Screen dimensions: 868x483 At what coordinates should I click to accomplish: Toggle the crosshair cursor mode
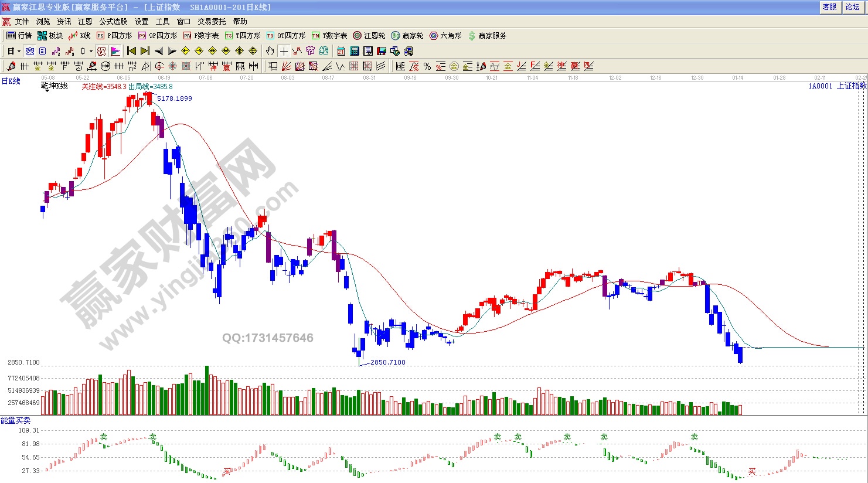pyautogui.click(x=284, y=51)
